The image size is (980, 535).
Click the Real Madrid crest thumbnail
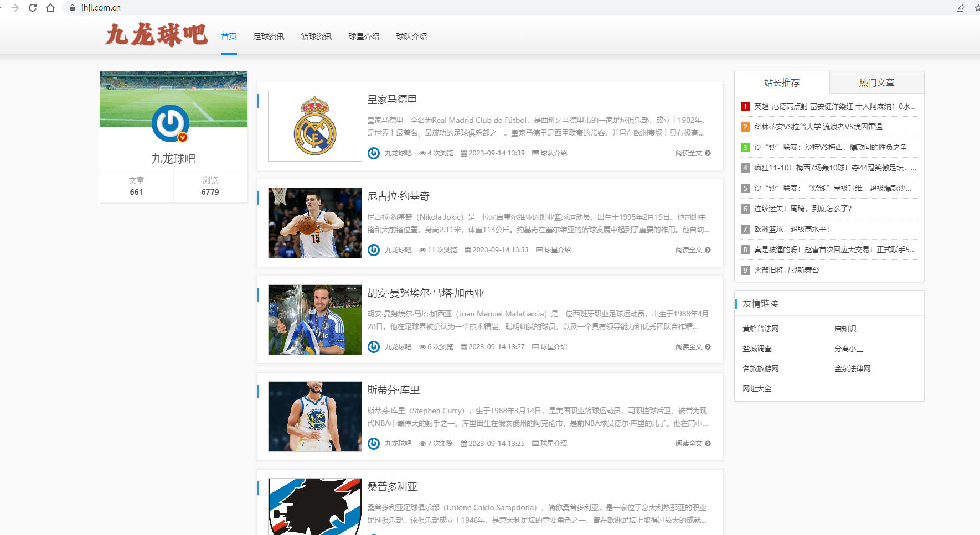click(x=314, y=126)
